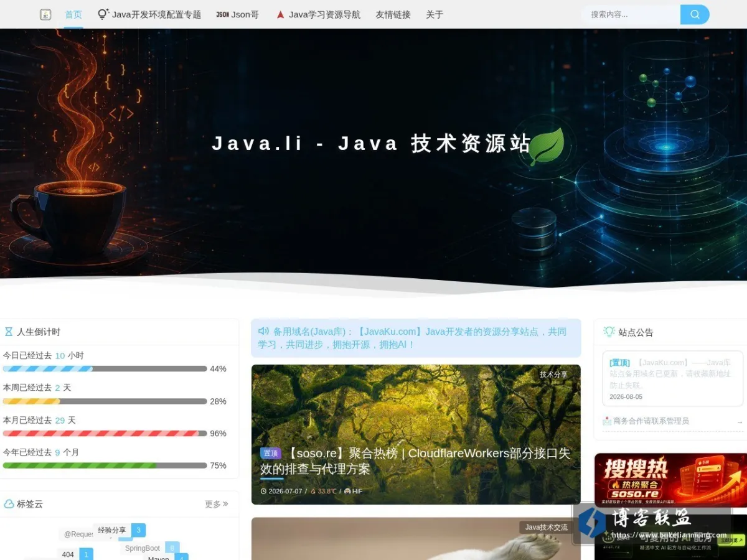This screenshot has width=747, height=560.
Task: Click the Java技术交流 category badge
Action: (546, 527)
